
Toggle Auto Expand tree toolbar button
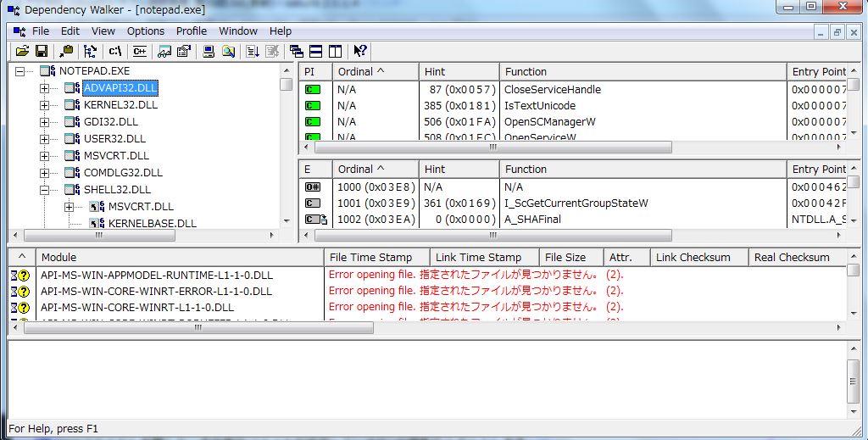(x=90, y=52)
